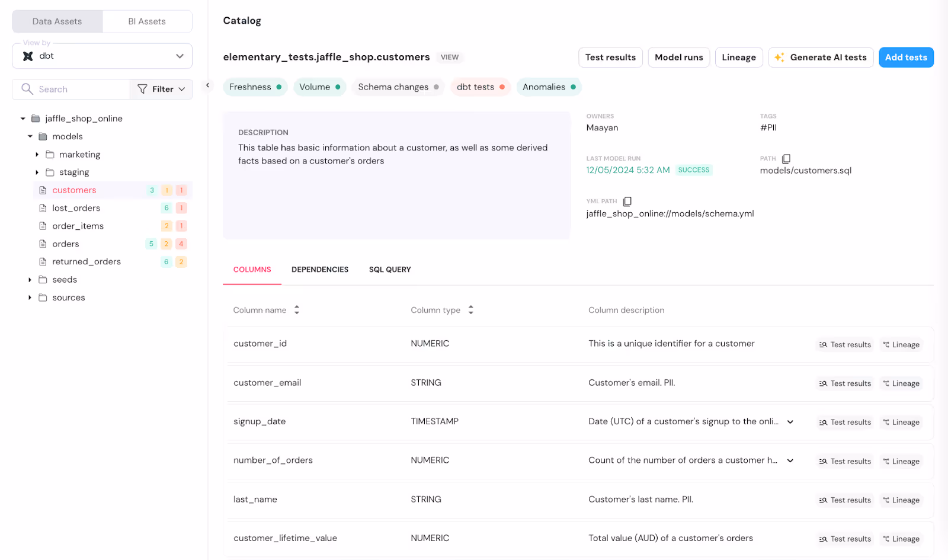Click inside the sidebar Search field
948x560 pixels.
pyautogui.click(x=71, y=89)
